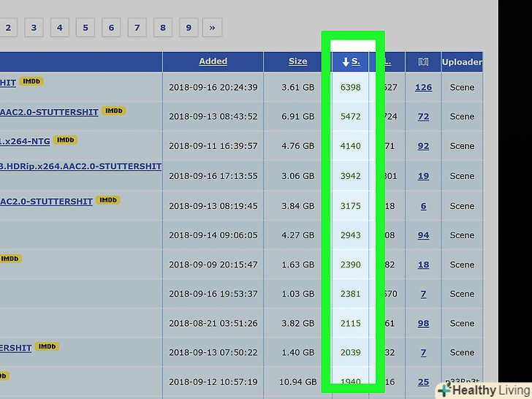Open torrent link ending in ERSHIT, 1.40 GB row
The image size is (532, 399).
click(x=15, y=348)
